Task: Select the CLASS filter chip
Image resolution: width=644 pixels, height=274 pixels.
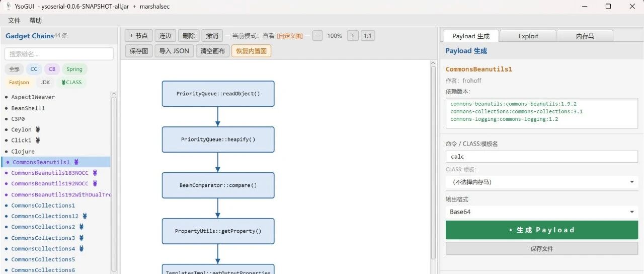Action: (71, 82)
